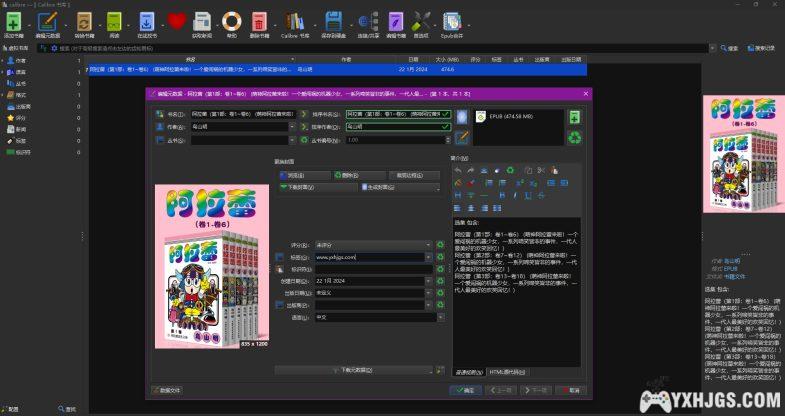
Task: Click the Convert books toolbar icon
Action: coord(84,22)
